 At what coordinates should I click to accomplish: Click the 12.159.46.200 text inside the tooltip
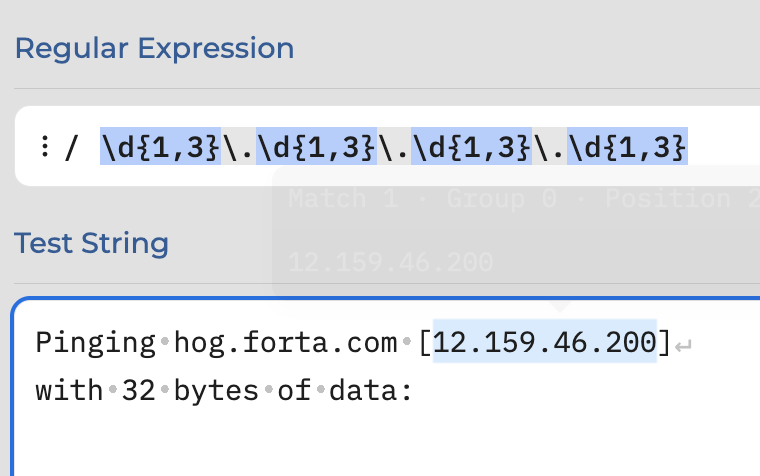(x=391, y=262)
